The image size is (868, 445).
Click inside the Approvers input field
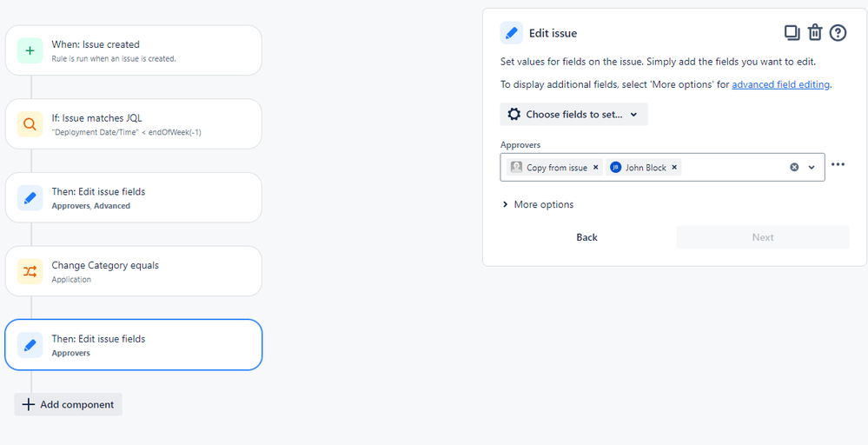point(733,167)
